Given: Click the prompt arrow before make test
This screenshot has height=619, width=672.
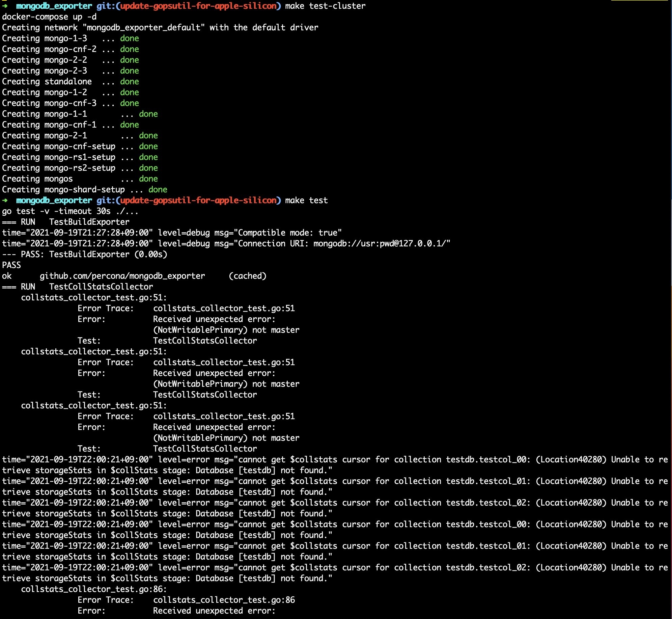Looking at the screenshot, I should [5, 200].
